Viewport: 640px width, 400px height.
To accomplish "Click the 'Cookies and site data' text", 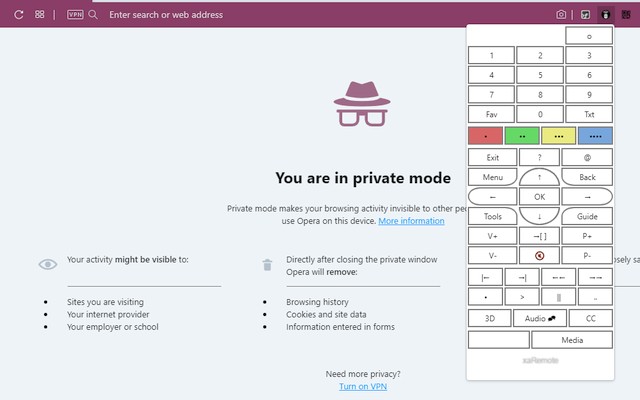I will click(x=326, y=314).
